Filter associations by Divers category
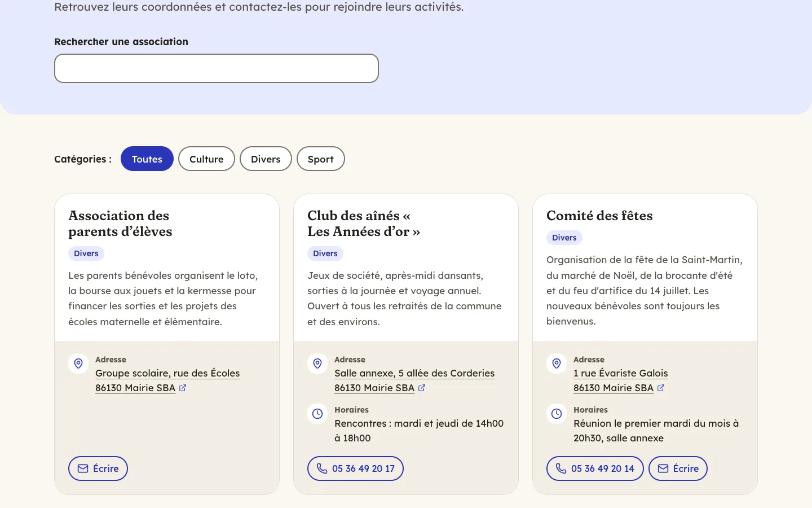 tap(266, 159)
